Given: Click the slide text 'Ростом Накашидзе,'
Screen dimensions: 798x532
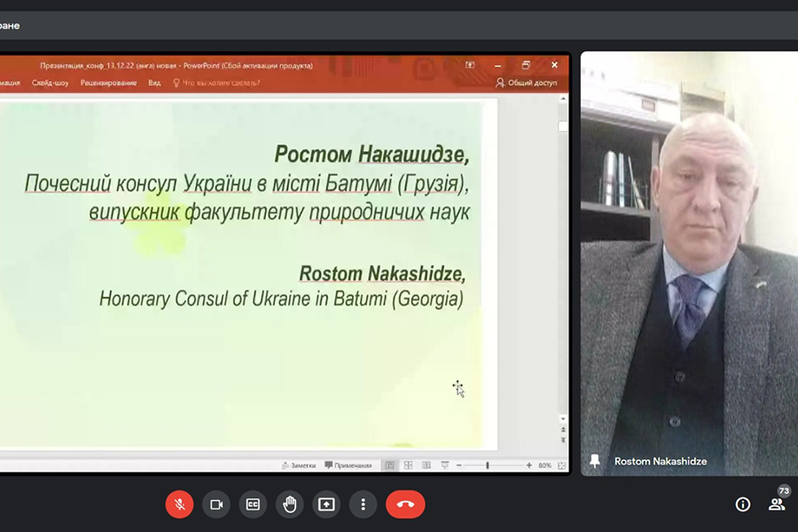Looking at the screenshot, I should (x=372, y=154).
